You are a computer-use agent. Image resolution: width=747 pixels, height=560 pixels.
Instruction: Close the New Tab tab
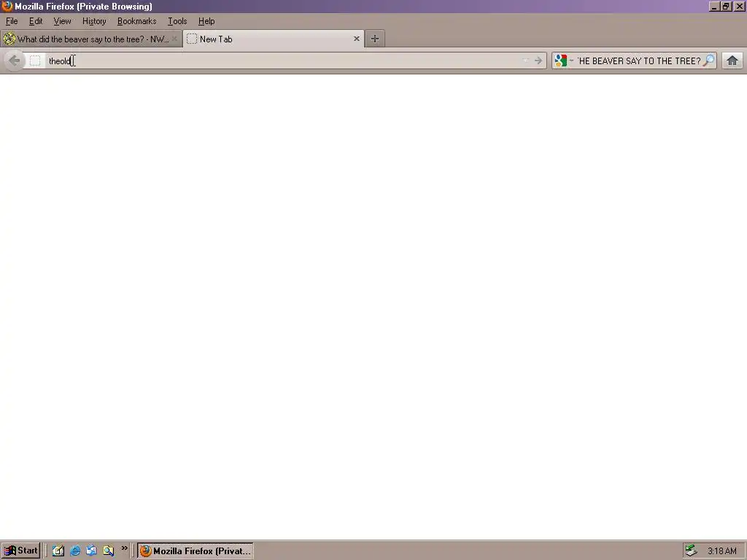(x=356, y=39)
